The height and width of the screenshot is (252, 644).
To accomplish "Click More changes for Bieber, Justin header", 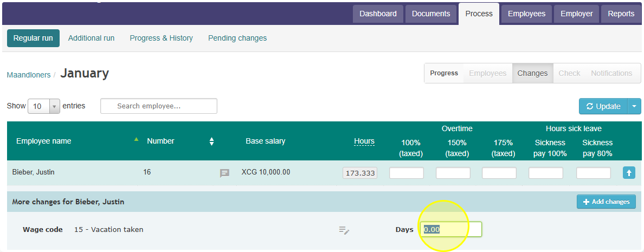I will [x=68, y=202].
